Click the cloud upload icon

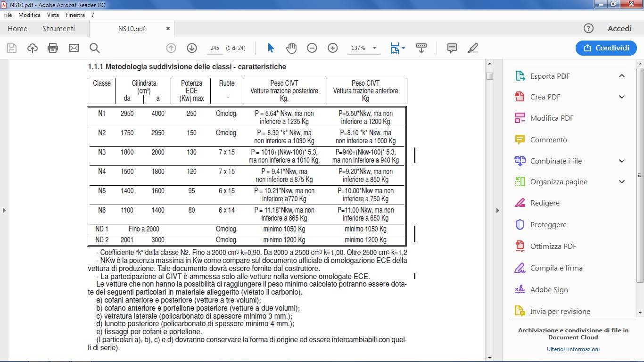tap(33, 48)
